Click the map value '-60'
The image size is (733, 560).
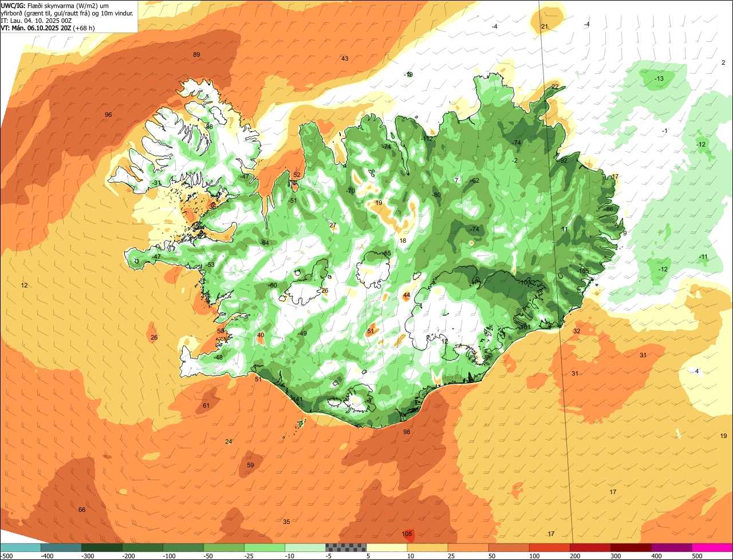[x=273, y=285]
